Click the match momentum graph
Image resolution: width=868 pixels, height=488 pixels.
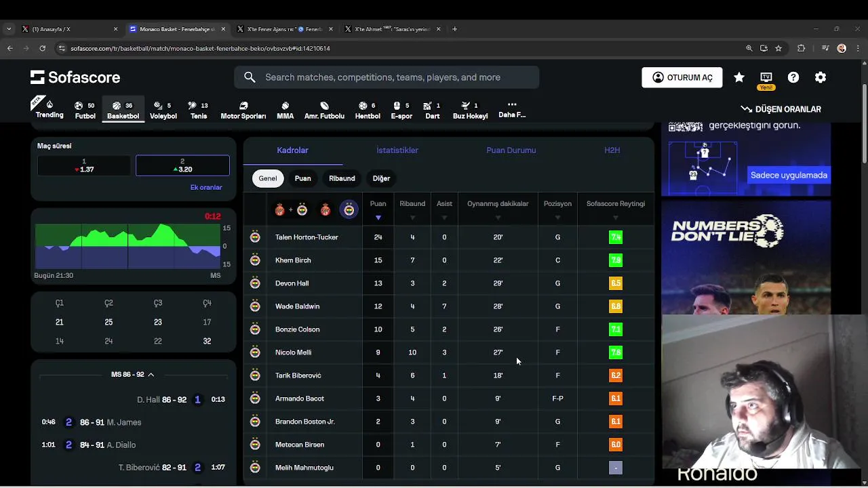128,246
